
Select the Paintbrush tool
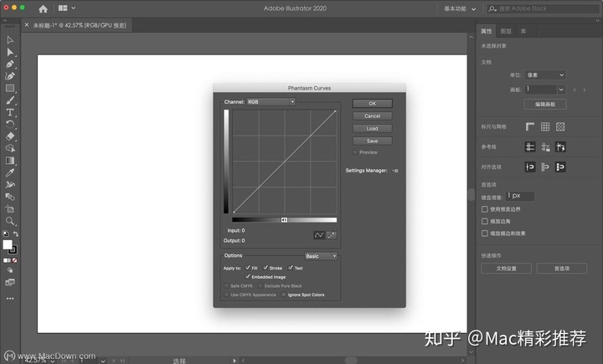pos(10,100)
